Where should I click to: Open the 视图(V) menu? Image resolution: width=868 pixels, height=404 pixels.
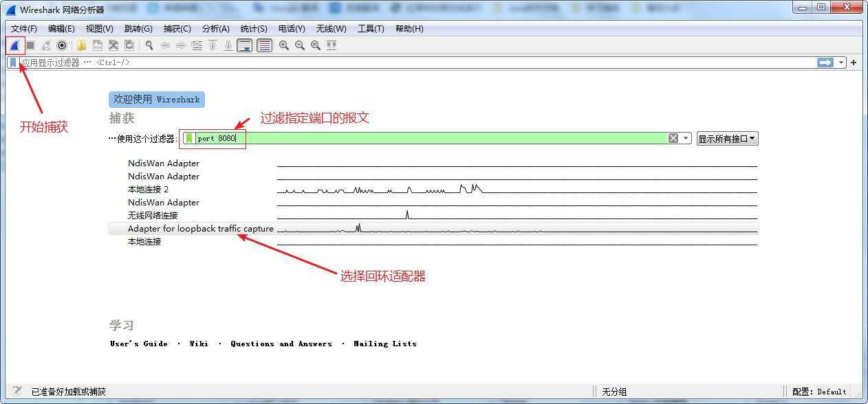coord(100,29)
